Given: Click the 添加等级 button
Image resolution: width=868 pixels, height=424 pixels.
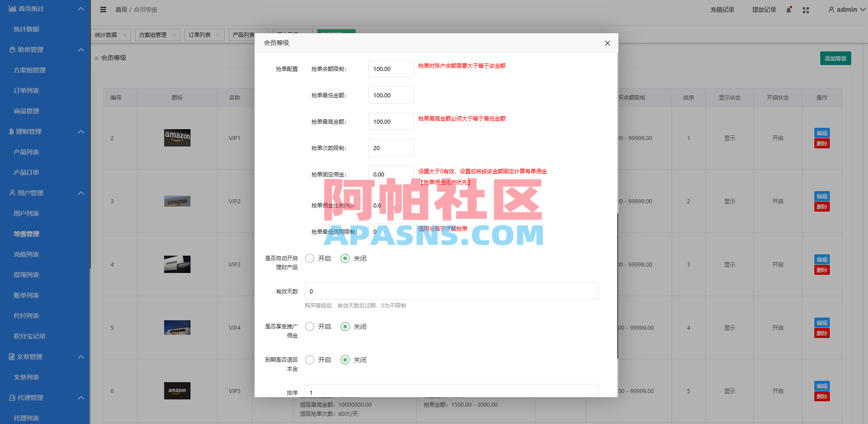Looking at the screenshot, I should 835,58.
